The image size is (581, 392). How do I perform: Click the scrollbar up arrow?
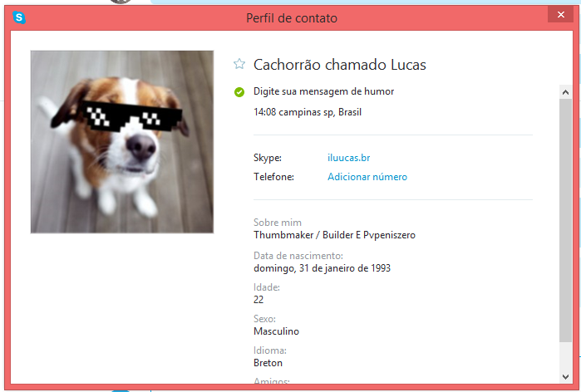tap(565, 92)
